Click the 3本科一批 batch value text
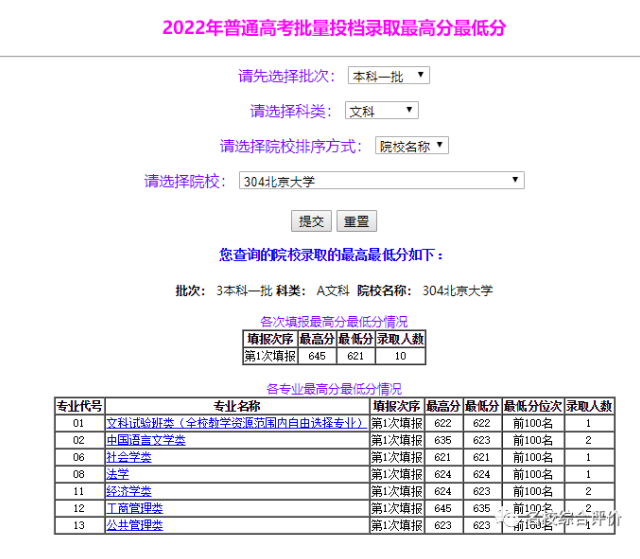 (x=244, y=291)
